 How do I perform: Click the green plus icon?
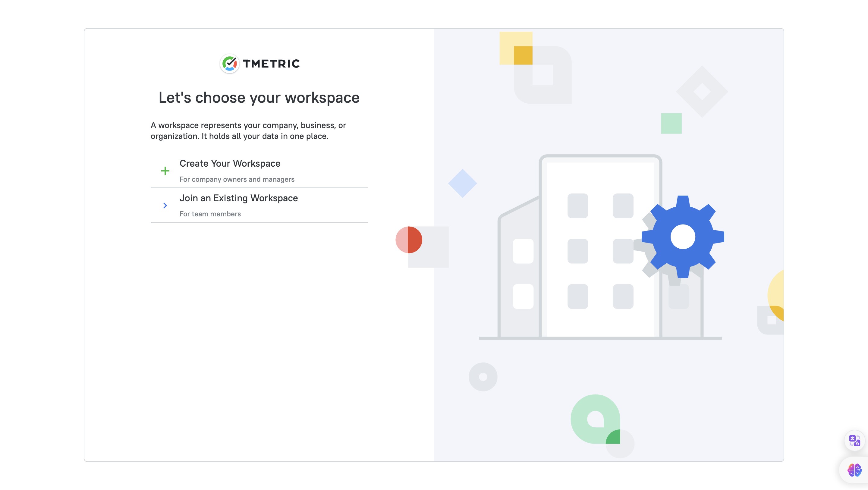tap(165, 171)
